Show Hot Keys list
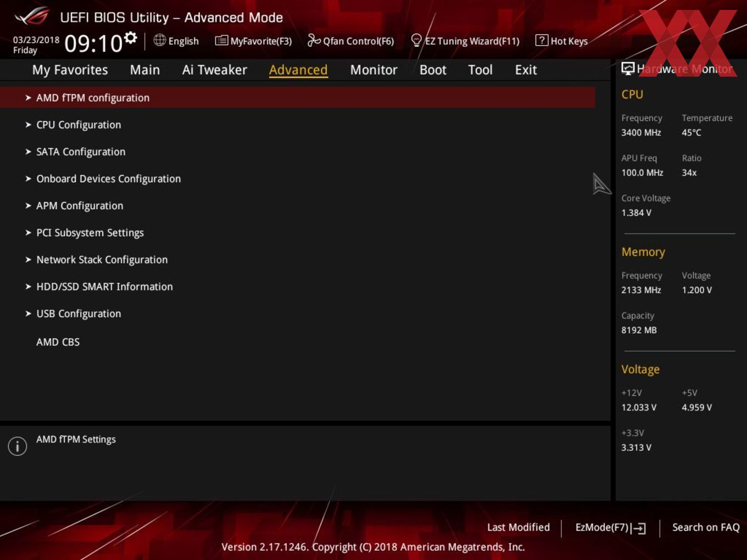The image size is (747, 560). (569, 41)
